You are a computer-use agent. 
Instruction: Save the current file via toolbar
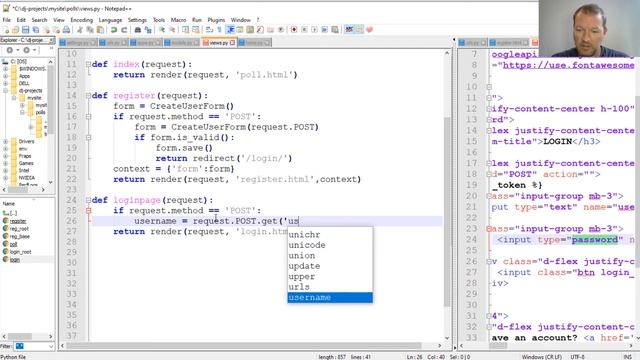pos(25,30)
